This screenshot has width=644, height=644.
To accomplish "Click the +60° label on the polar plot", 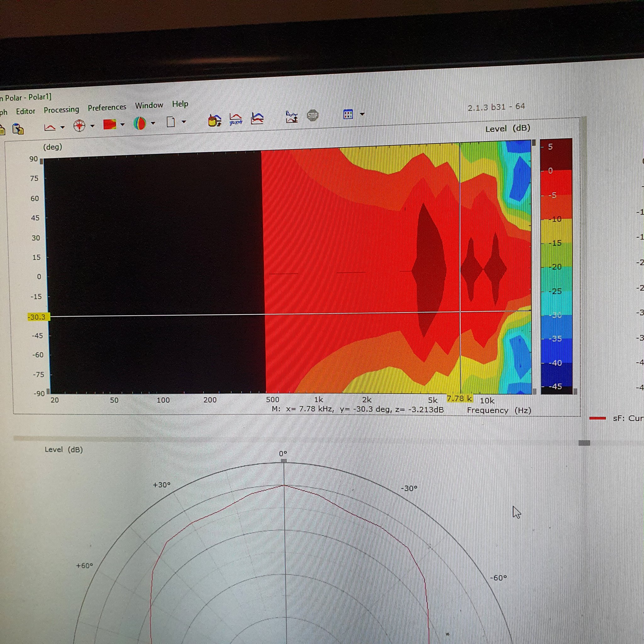I will [x=85, y=566].
